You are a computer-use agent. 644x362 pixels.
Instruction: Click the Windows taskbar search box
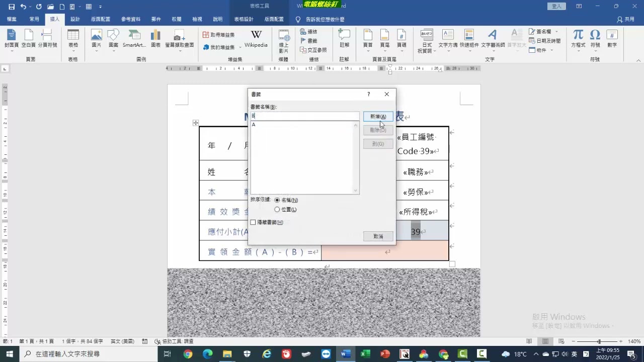[x=90, y=354]
